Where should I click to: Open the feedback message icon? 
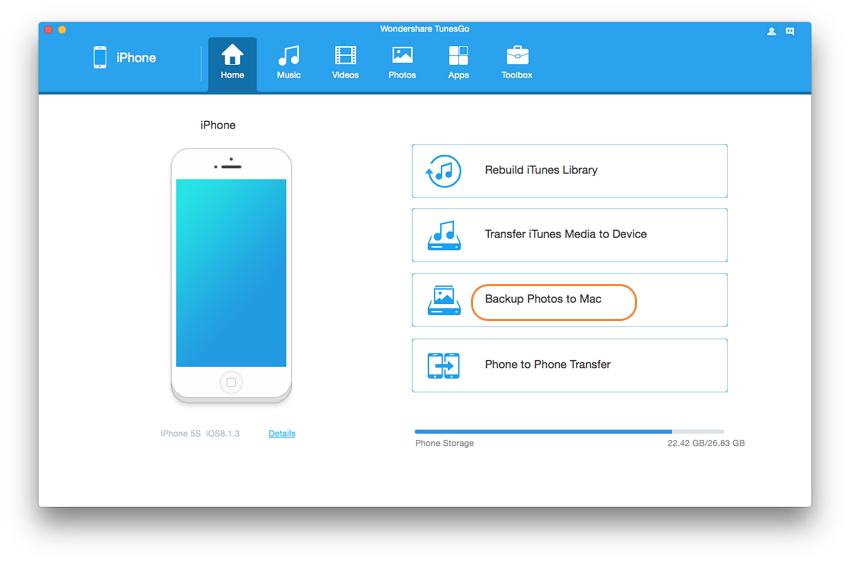click(x=790, y=31)
